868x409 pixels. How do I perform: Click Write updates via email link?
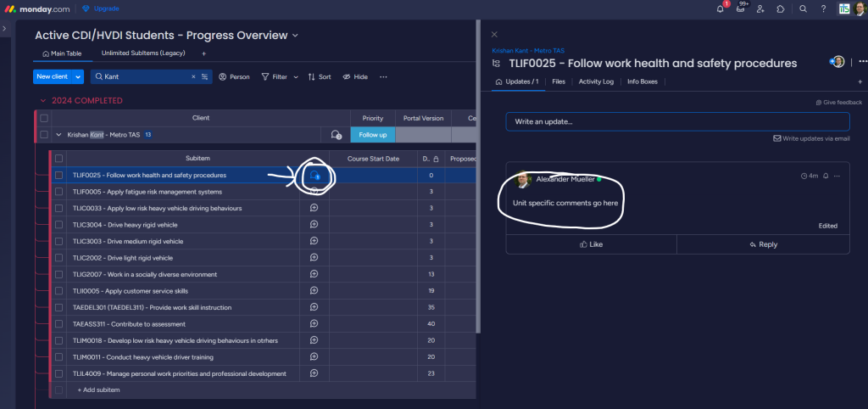[811, 138]
